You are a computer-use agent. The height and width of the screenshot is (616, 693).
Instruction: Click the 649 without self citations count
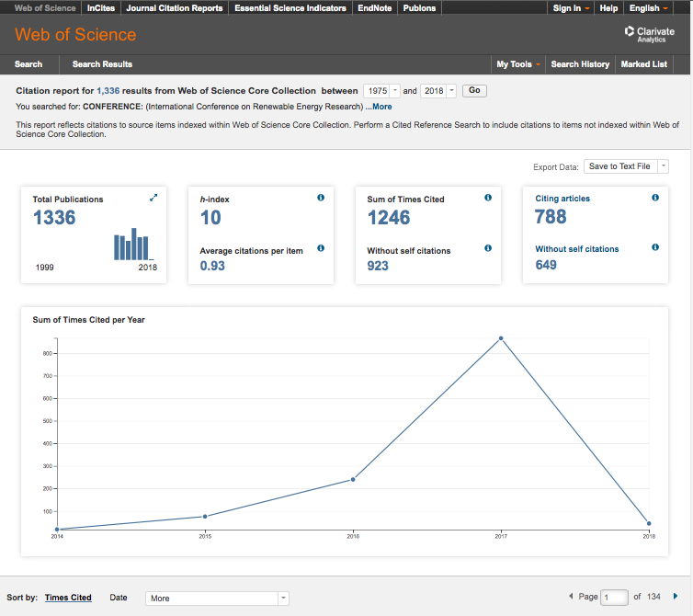point(546,265)
